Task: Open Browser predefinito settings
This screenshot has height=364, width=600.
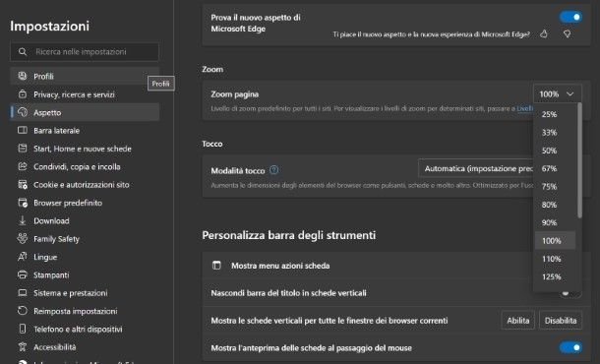Action: pos(85,203)
